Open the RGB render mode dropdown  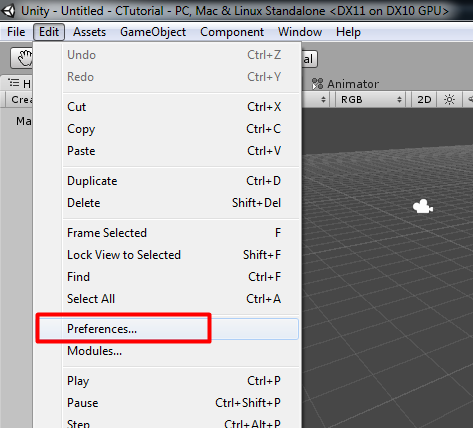[371, 100]
